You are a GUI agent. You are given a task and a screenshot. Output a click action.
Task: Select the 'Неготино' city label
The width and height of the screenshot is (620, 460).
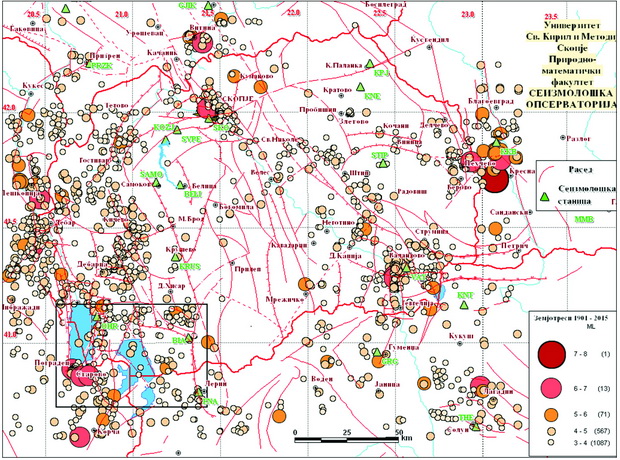pos(338,223)
